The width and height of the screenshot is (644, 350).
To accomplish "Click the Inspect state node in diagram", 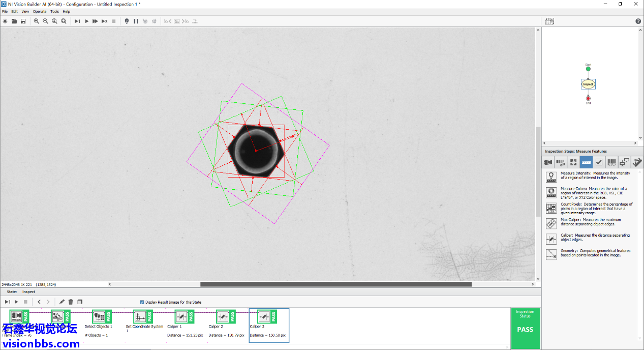I will [588, 84].
